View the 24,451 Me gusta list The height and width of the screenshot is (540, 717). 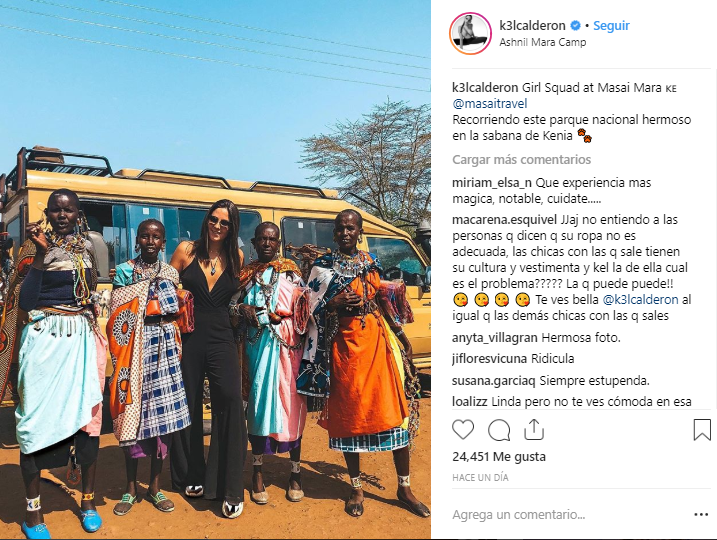click(499, 457)
